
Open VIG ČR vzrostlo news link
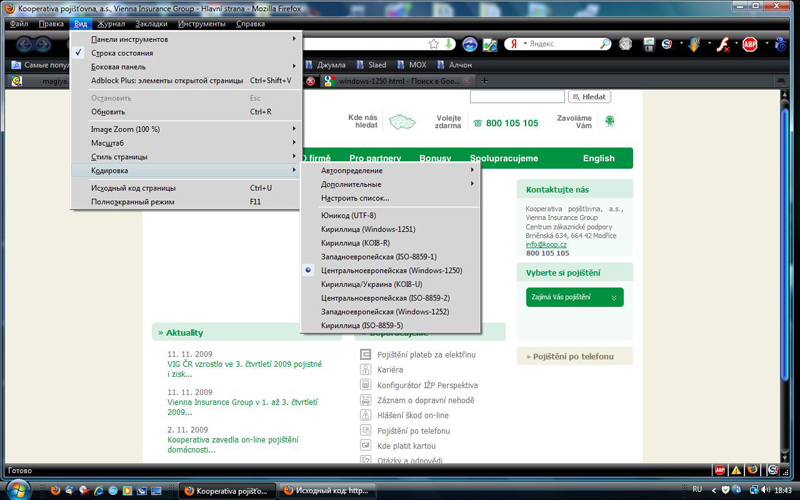coord(244,369)
